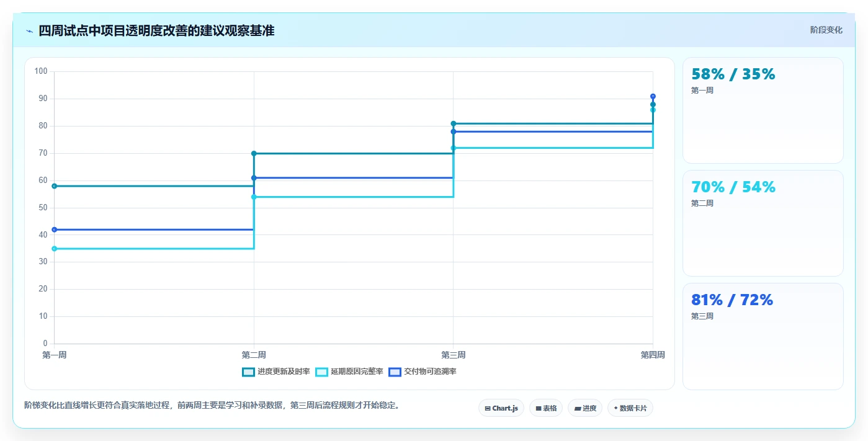The width and height of the screenshot is (868, 441).
Task: Click the 进度 chip
Action: [x=585, y=408]
